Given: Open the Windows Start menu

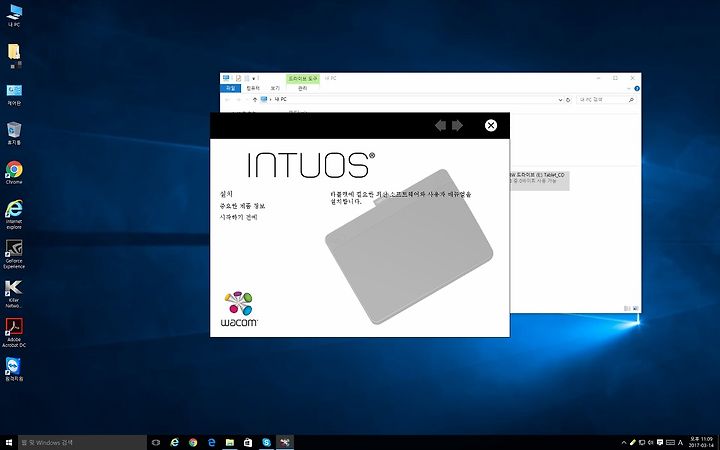Looking at the screenshot, I should coord(9,443).
